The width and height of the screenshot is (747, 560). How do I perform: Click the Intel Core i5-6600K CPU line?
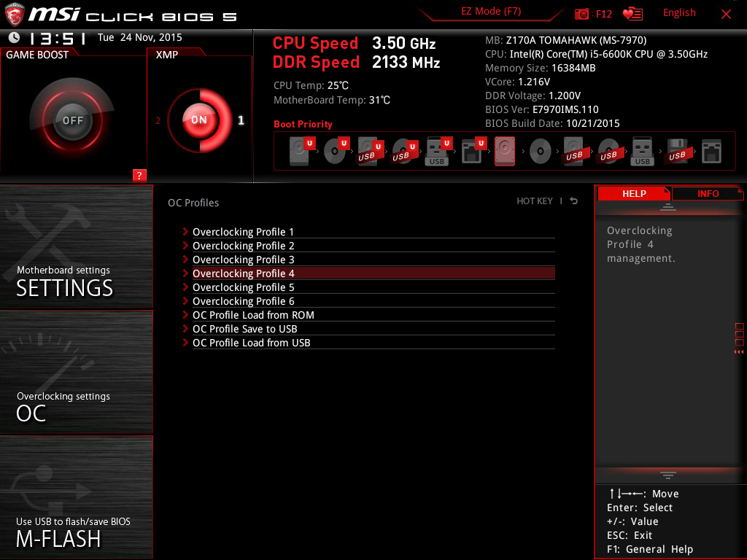(597, 54)
